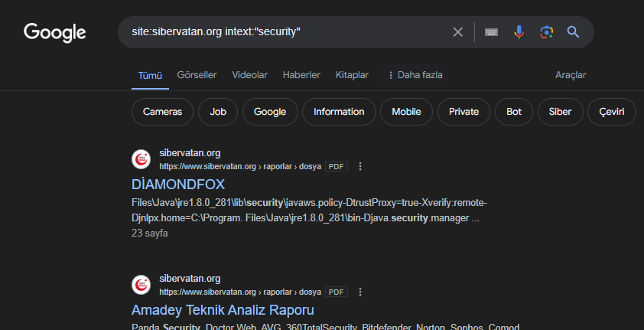
Task: Open the on-screen keyboard input tool
Action: pos(491,32)
